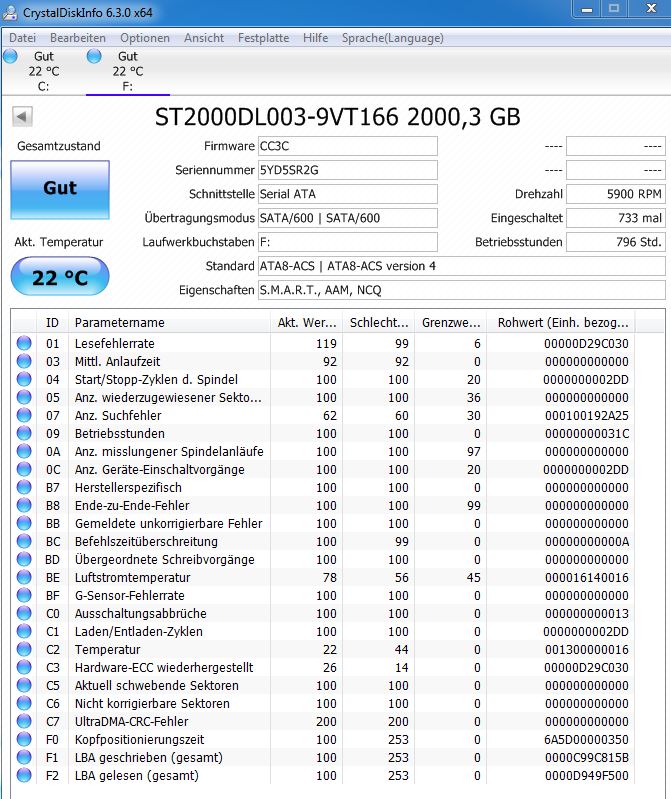Click the previous disk arrow button
This screenshot has width=671, height=799.
click(22, 117)
